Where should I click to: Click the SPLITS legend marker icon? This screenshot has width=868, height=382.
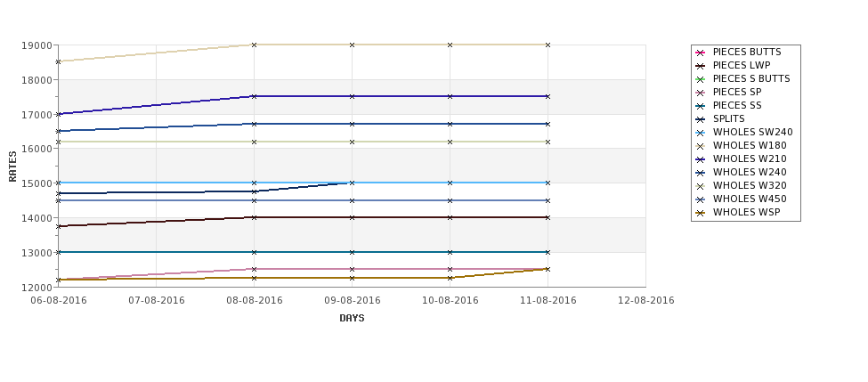coord(701,119)
